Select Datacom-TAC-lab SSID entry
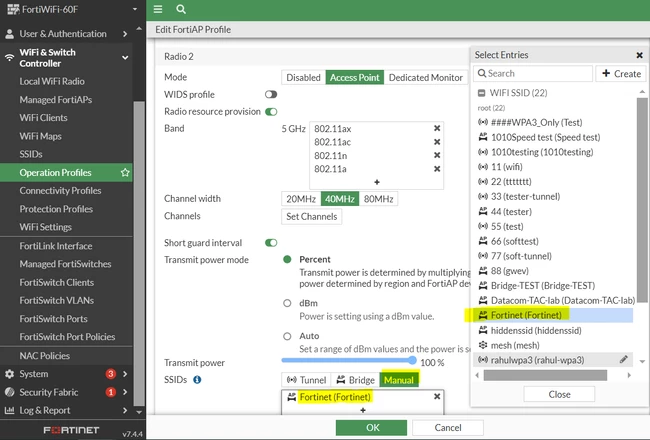 tap(553, 300)
